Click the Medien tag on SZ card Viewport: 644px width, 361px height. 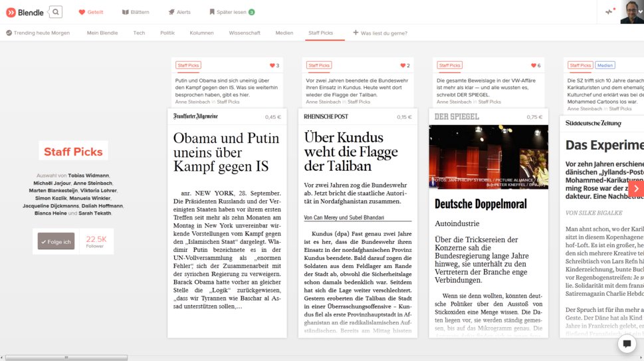(x=605, y=65)
